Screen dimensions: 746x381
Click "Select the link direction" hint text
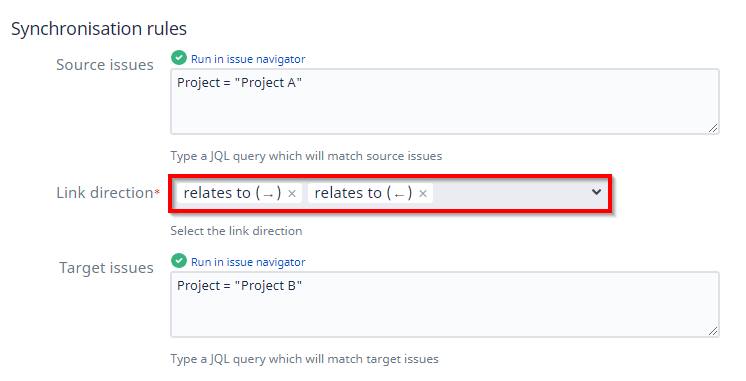click(x=236, y=231)
